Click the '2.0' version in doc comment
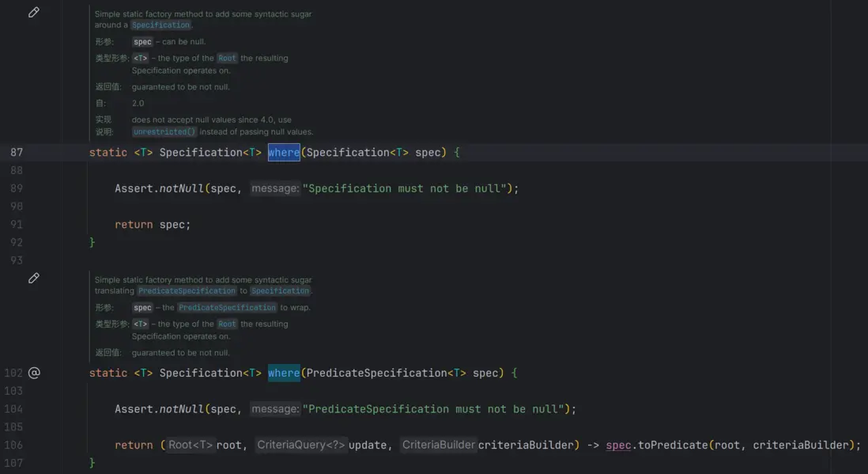The width and height of the screenshot is (868, 474). [x=138, y=103]
